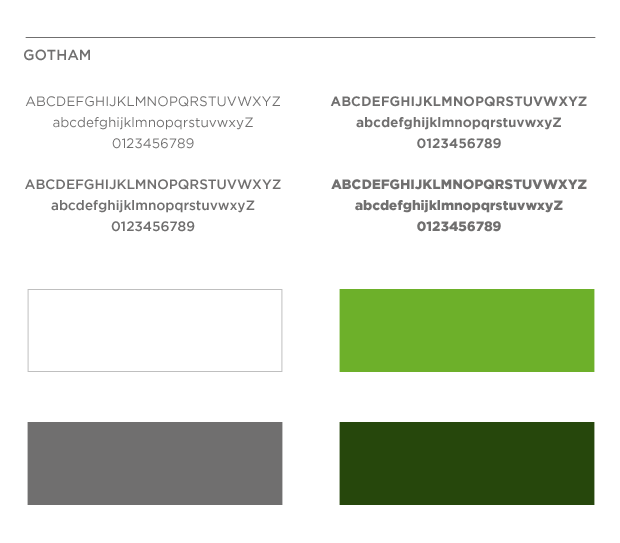Click bold weight uppercase alphabet sample

tap(459, 185)
